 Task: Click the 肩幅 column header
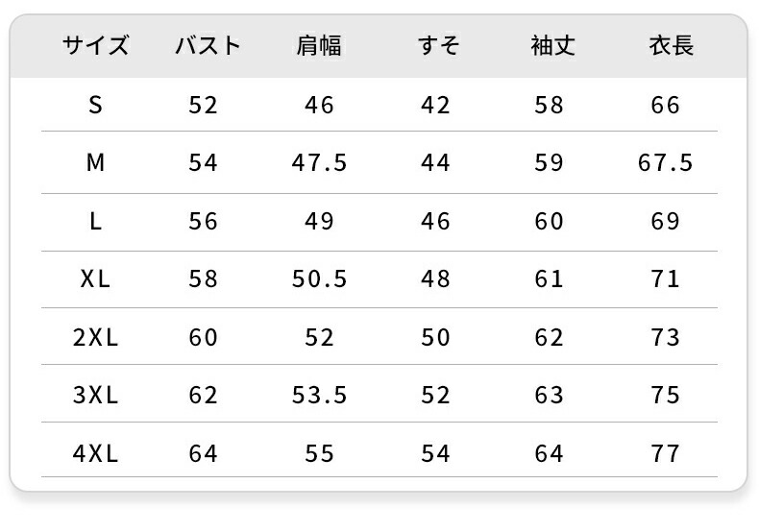tap(319, 46)
